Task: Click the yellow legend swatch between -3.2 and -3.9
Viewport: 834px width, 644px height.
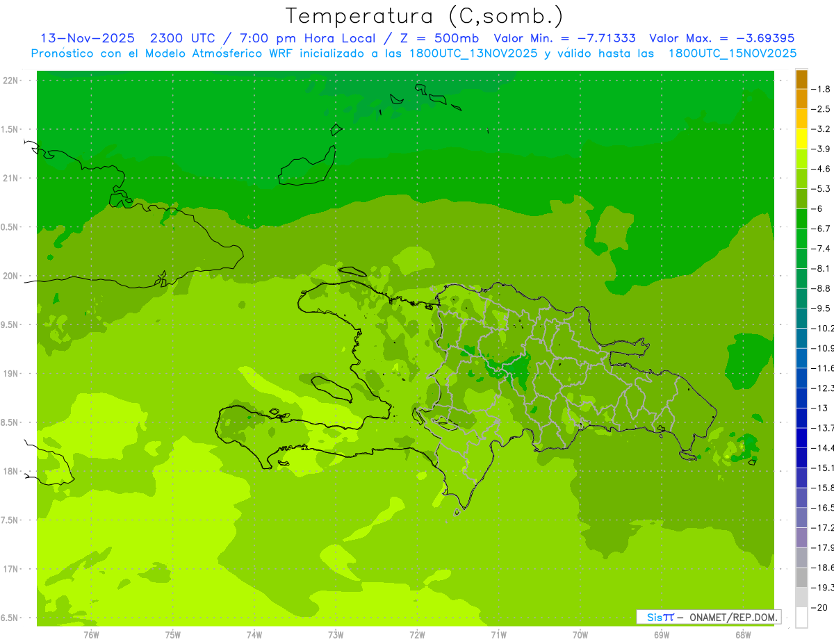Action: (x=801, y=139)
